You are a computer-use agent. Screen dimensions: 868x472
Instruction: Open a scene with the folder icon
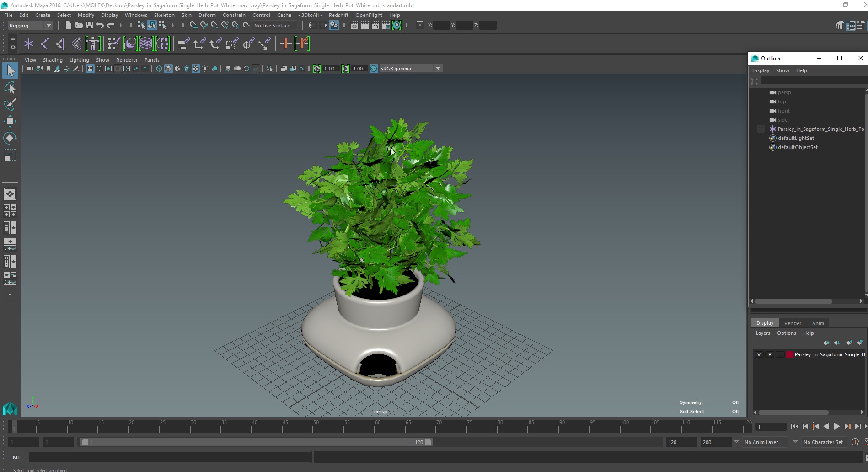coord(79,26)
